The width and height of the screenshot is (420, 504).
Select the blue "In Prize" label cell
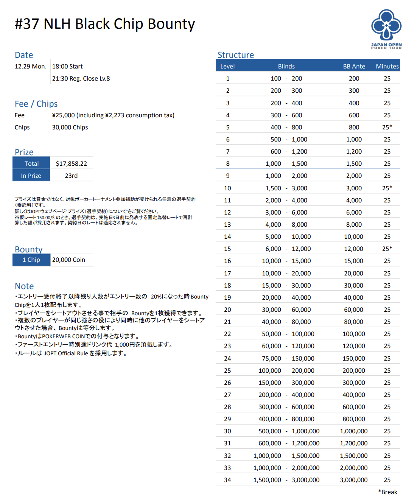[x=31, y=176]
